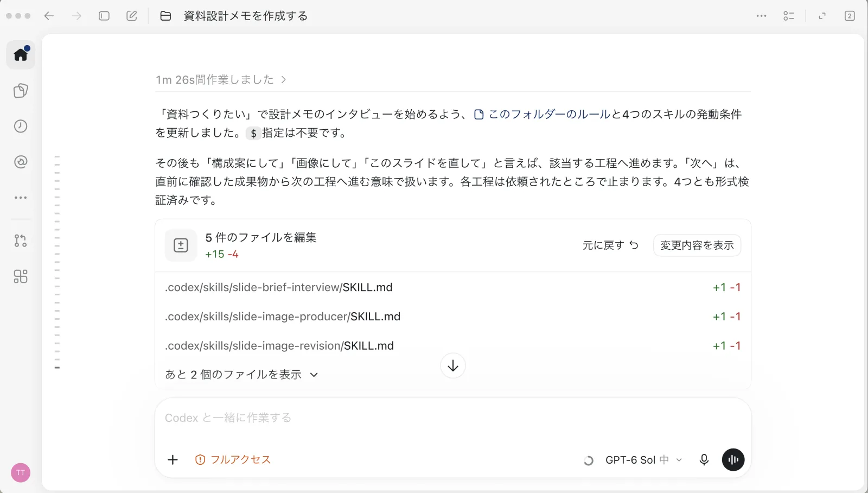Click the collapse window arrows icon
868x493 pixels.
(822, 16)
